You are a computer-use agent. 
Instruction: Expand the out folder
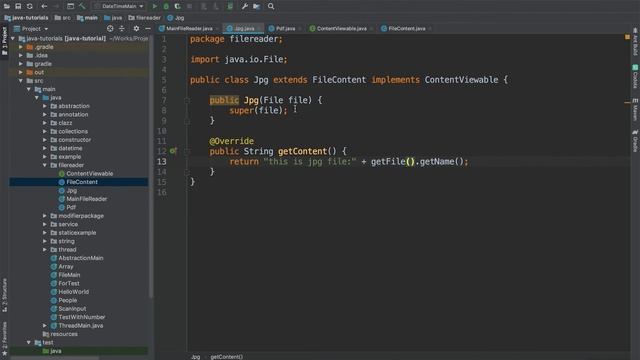[21, 72]
